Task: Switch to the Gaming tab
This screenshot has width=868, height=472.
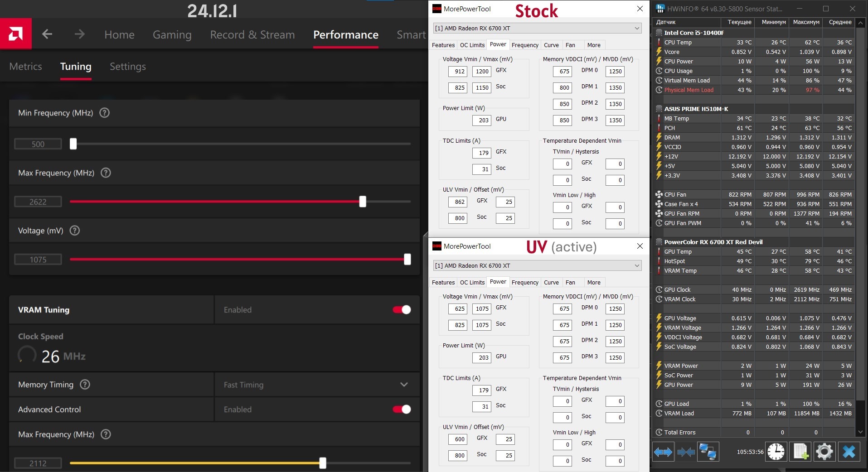Action: pos(172,35)
